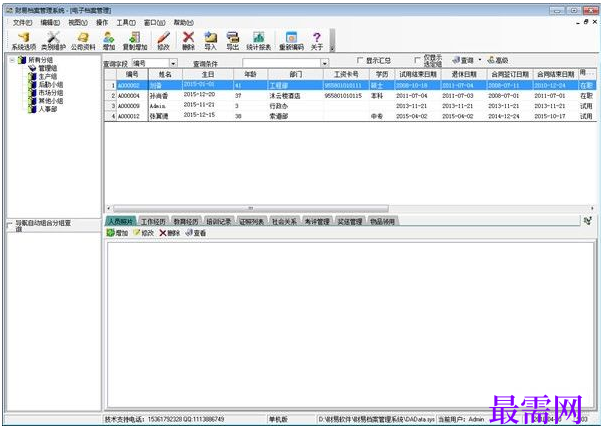Switch to the 奖惩管理 tab
Screen dimensions: 601x441
coord(350,221)
